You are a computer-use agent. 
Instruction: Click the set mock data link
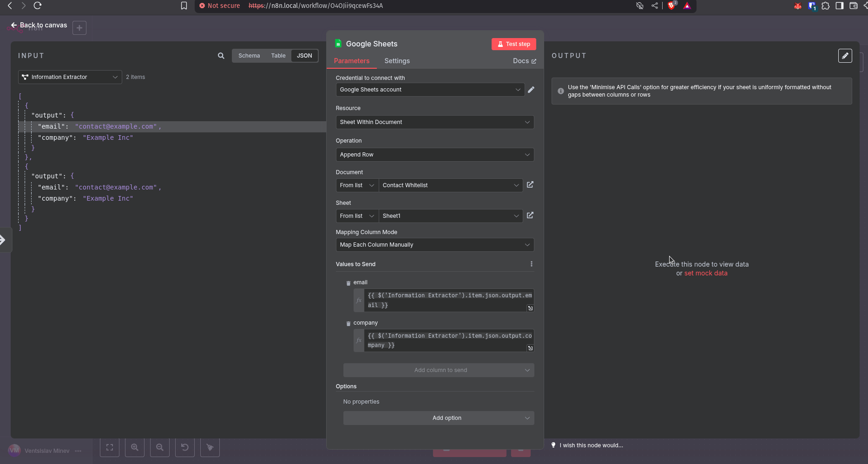point(706,273)
